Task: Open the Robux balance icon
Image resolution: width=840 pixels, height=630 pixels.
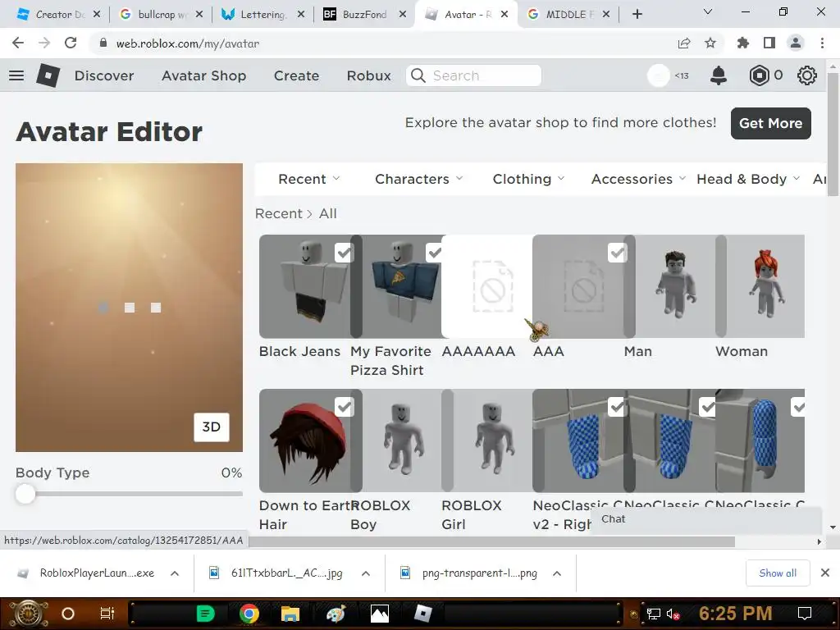Action: tap(759, 75)
